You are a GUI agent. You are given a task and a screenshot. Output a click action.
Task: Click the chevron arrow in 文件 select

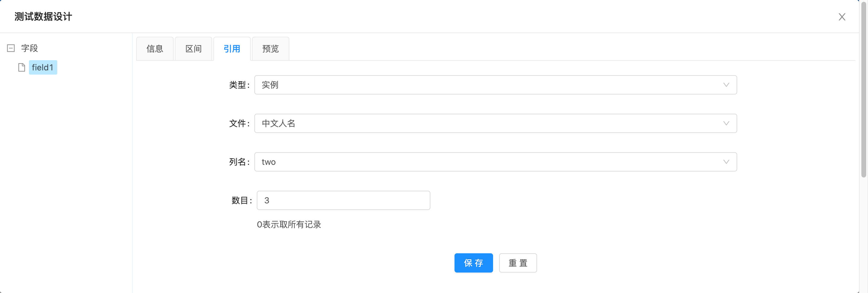(x=726, y=123)
